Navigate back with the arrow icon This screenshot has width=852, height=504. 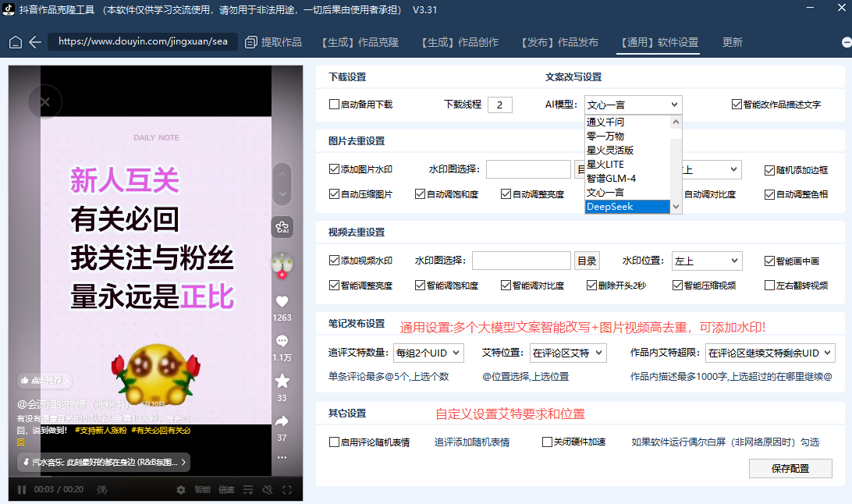coord(35,42)
